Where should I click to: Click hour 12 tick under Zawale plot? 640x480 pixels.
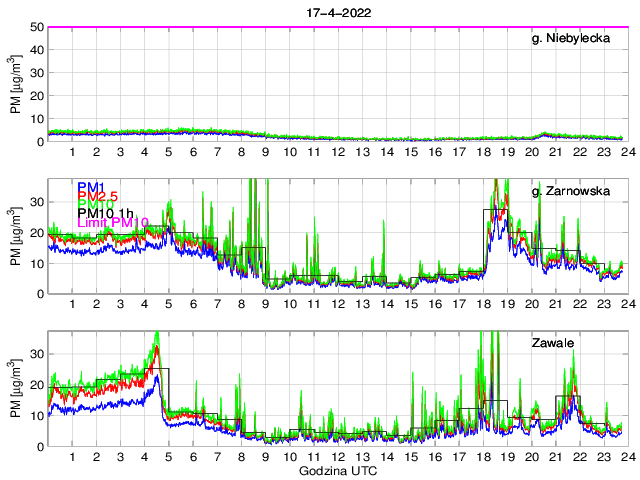tap(338, 456)
